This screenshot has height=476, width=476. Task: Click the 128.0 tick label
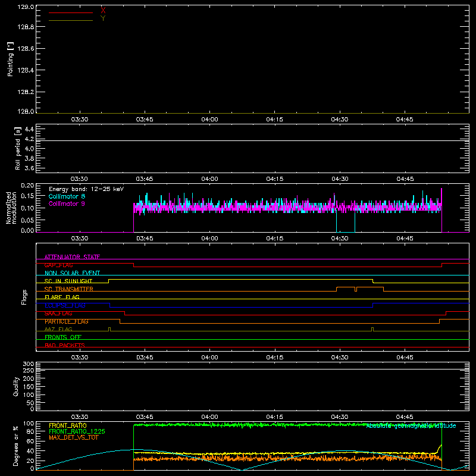coord(26,111)
